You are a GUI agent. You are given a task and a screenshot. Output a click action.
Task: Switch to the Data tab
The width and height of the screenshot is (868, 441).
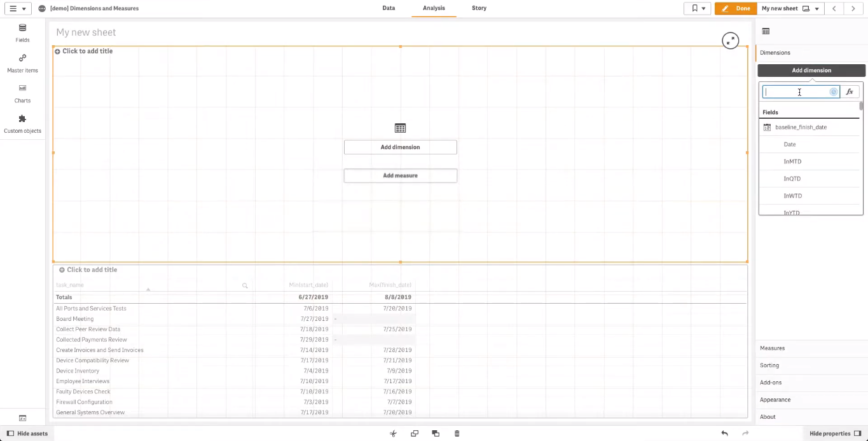pyautogui.click(x=389, y=8)
